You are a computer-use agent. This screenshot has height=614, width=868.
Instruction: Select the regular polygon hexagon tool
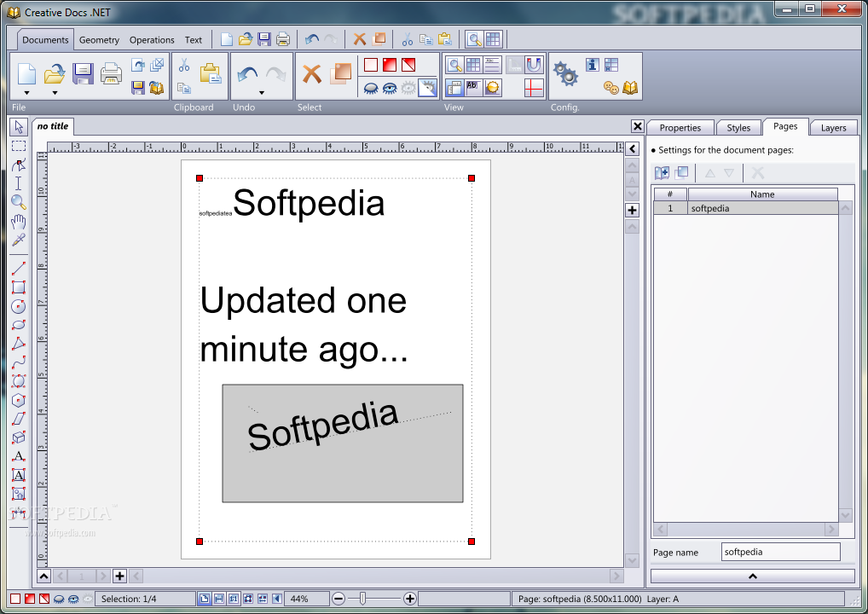click(x=19, y=400)
